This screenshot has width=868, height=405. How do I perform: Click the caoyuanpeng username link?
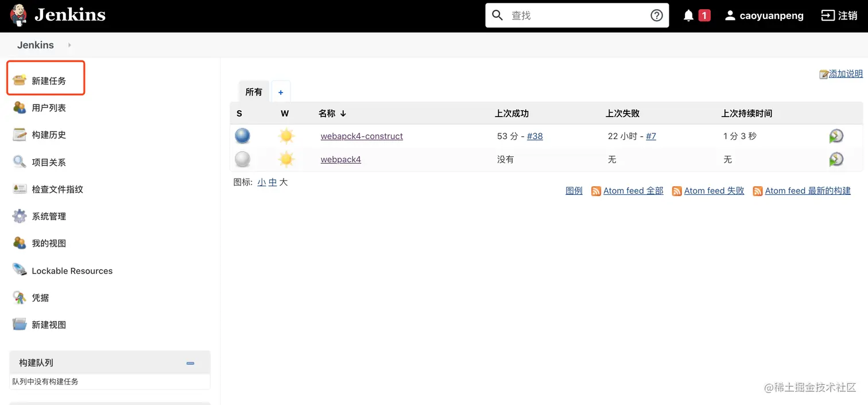[x=772, y=16]
